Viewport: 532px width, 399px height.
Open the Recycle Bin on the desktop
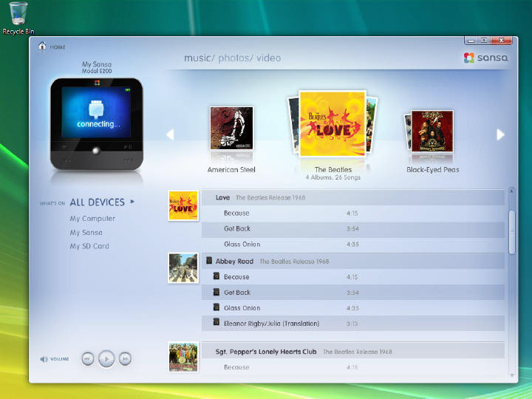18,14
